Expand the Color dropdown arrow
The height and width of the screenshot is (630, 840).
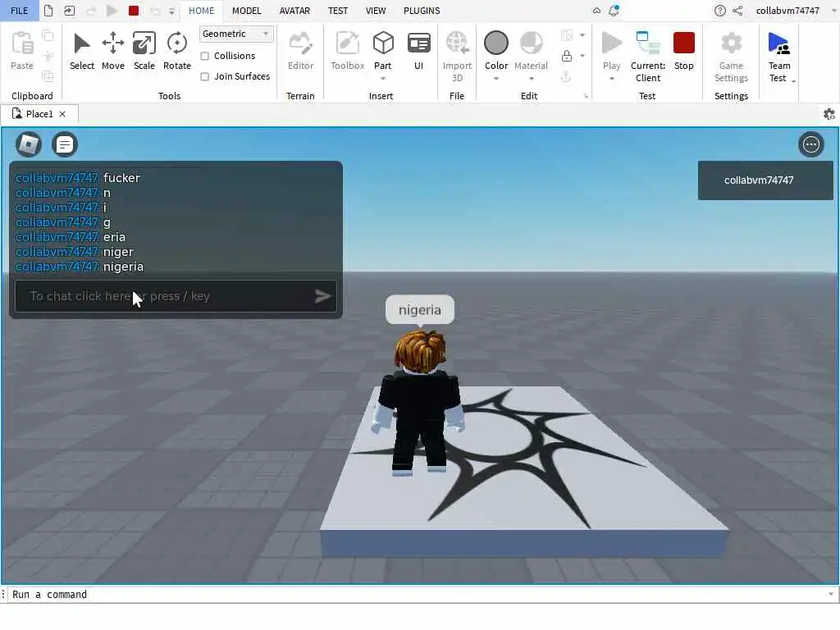point(496,79)
